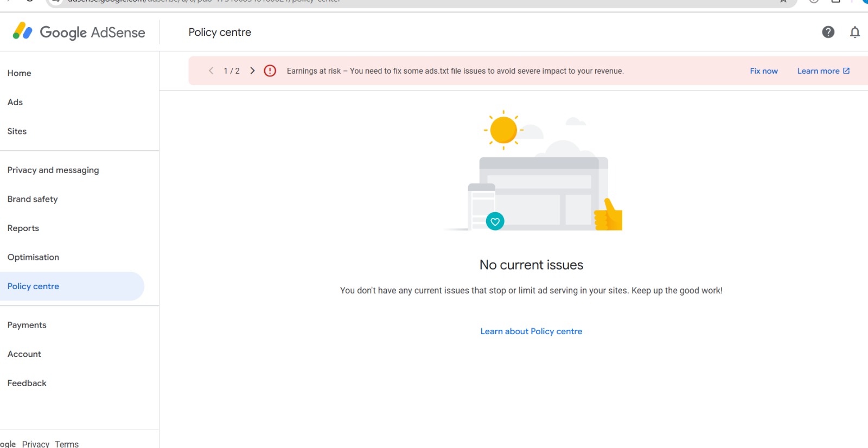
Task: Select Sites in the left menu
Action: coord(17,131)
